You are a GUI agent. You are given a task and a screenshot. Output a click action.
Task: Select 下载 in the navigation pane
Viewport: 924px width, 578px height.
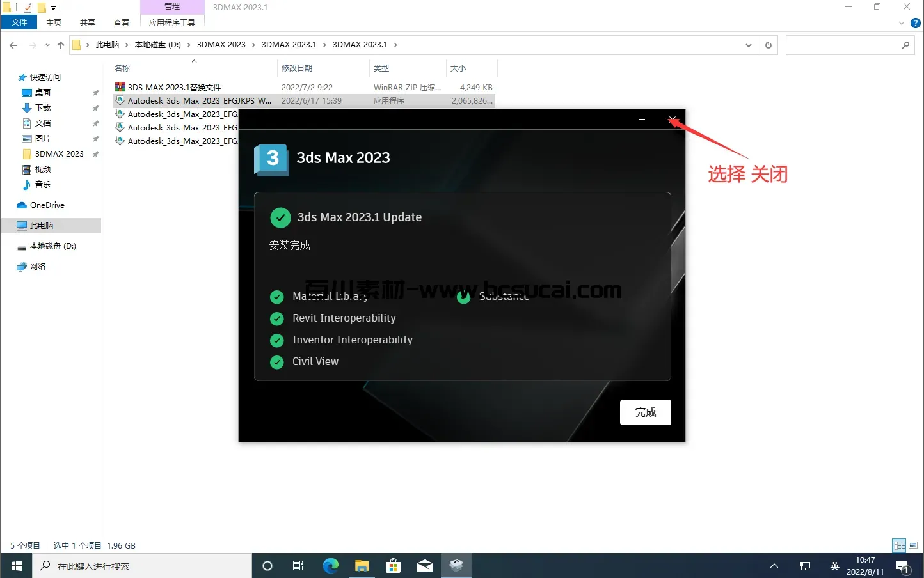pos(43,107)
